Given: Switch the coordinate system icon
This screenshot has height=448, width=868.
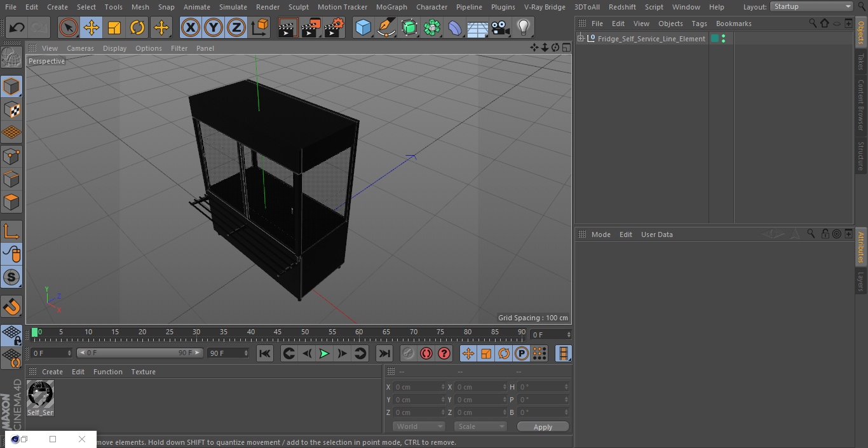Looking at the screenshot, I should pos(260,27).
